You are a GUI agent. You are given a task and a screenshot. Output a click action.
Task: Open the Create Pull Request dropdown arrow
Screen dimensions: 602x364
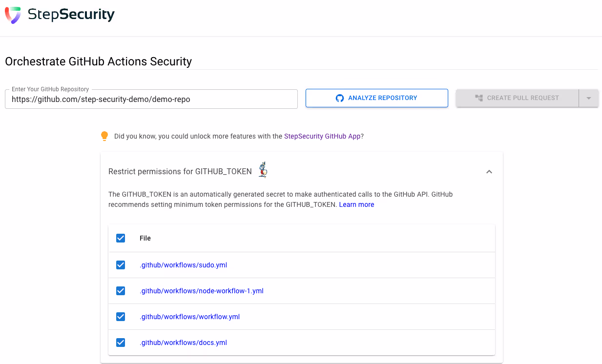pos(589,98)
